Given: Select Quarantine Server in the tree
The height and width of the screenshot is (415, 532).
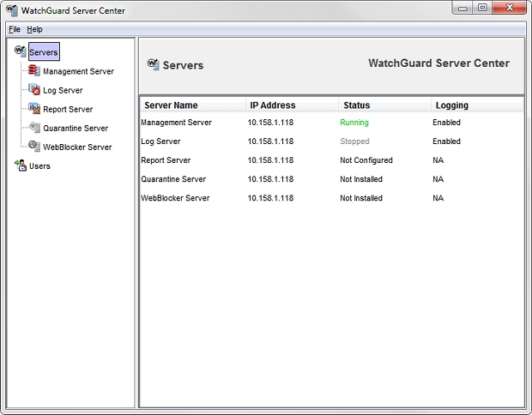Looking at the screenshot, I should coord(76,128).
